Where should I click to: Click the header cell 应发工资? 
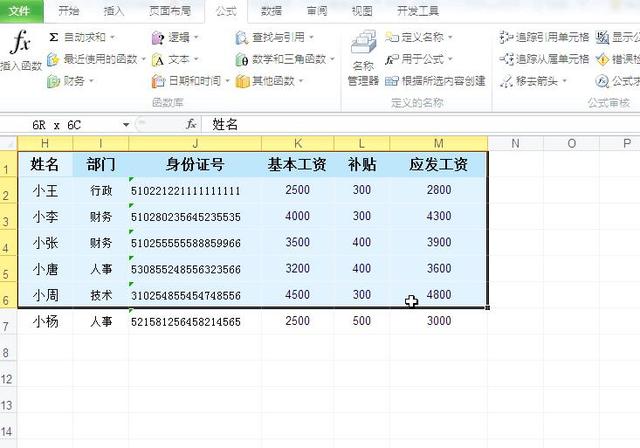point(439,164)
